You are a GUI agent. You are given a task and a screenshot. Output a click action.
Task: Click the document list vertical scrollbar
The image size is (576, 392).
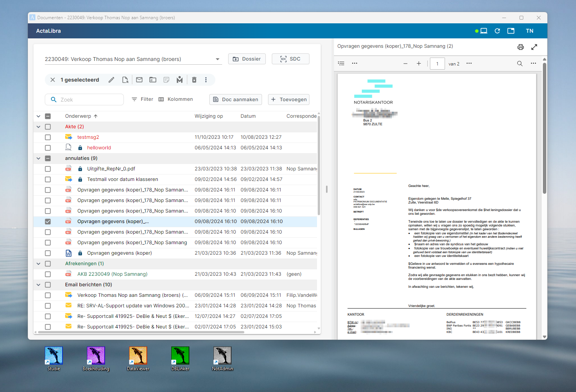[319, 166]
